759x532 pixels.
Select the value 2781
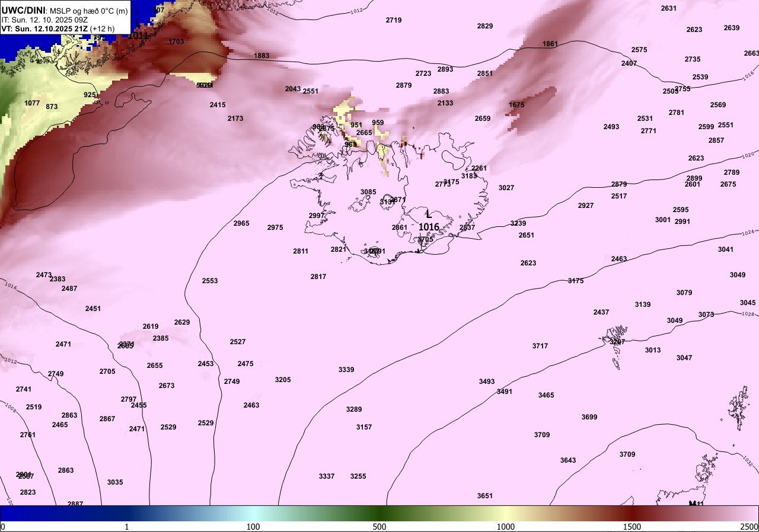click(x=677, y=113)
